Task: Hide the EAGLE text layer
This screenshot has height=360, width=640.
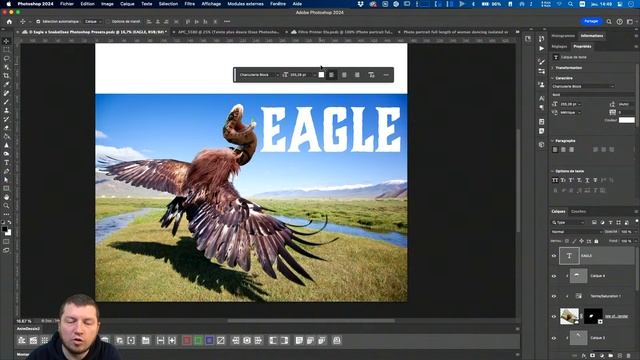Action: [x=554, y=256]
